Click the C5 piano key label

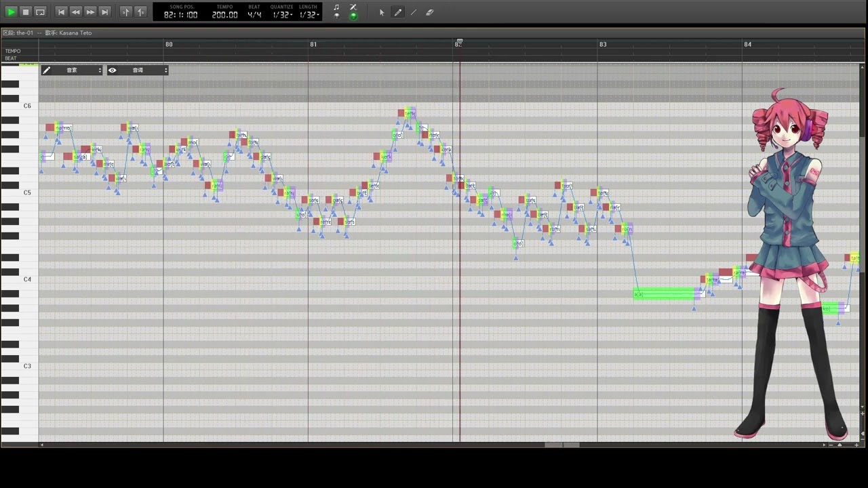tap(27, 192)
